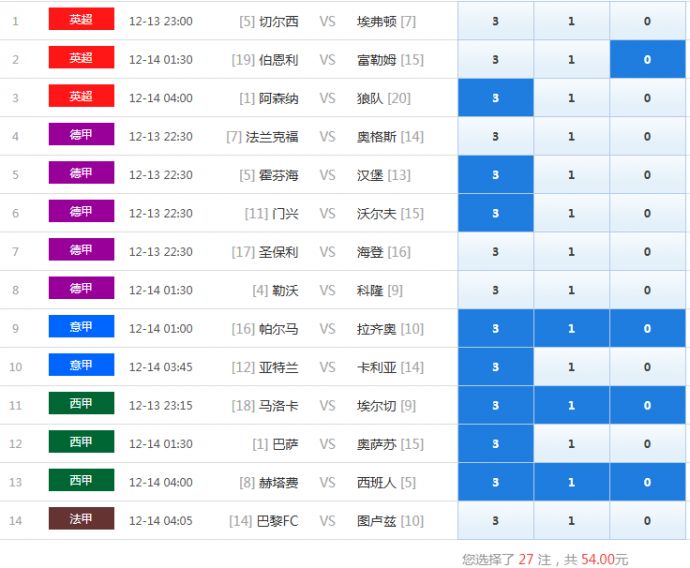690x568 pixels.
Task: Toggle off draw (1) for 帕尔马 vs 拉齐奥
Action: (571, 329)
